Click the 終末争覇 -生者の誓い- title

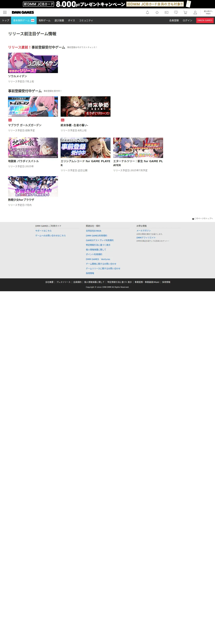click(x=74, y=125)
